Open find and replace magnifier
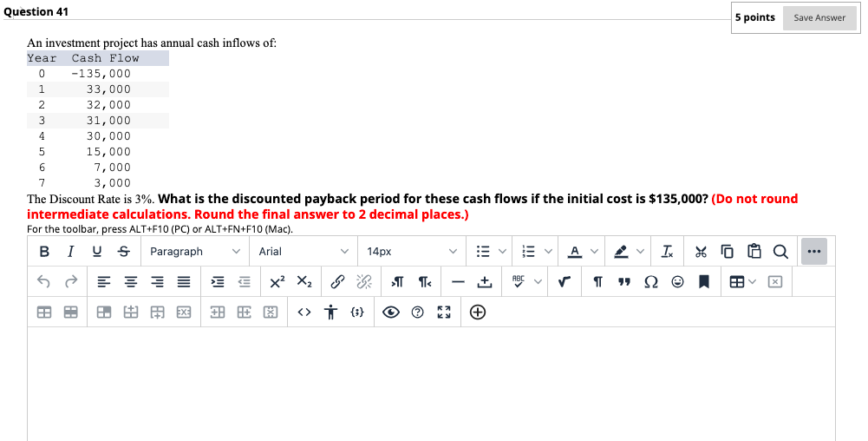868x441 pixels. 780,252
